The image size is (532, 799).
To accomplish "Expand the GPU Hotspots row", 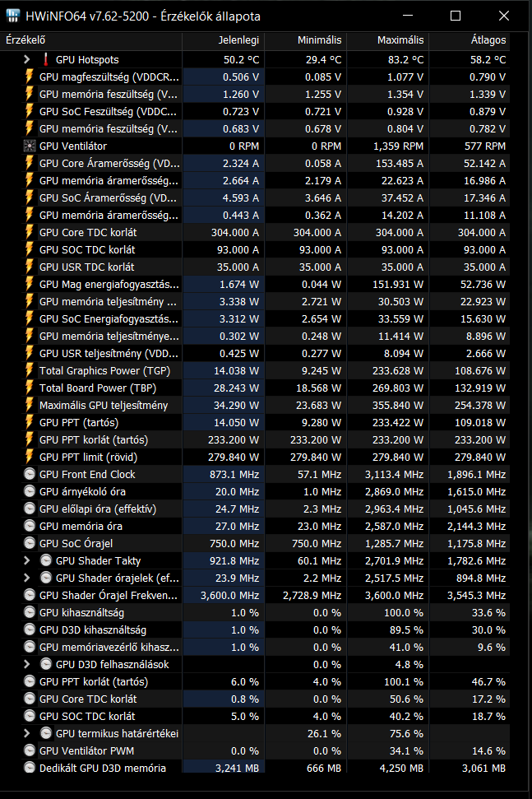I will point(27,59).
